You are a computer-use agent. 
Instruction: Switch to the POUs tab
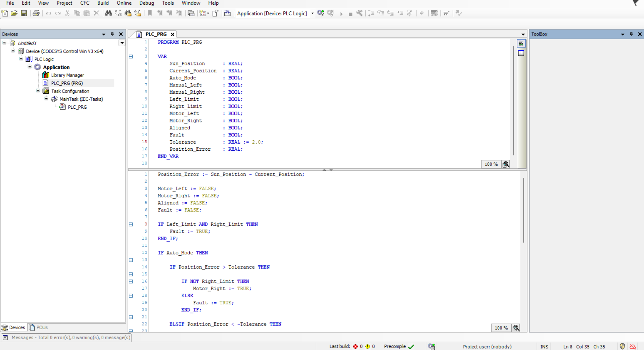pyautogui.click(x=38, y=327)
